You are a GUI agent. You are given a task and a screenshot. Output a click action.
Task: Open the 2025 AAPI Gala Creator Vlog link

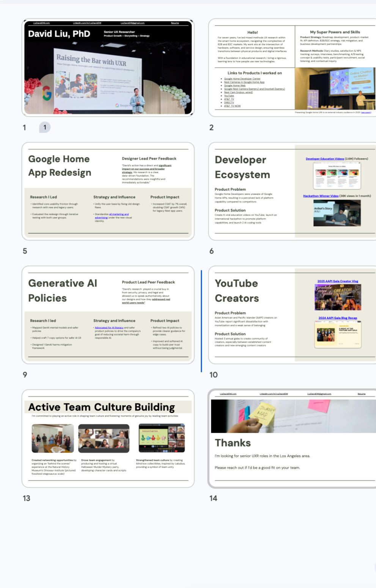[338, 281]
